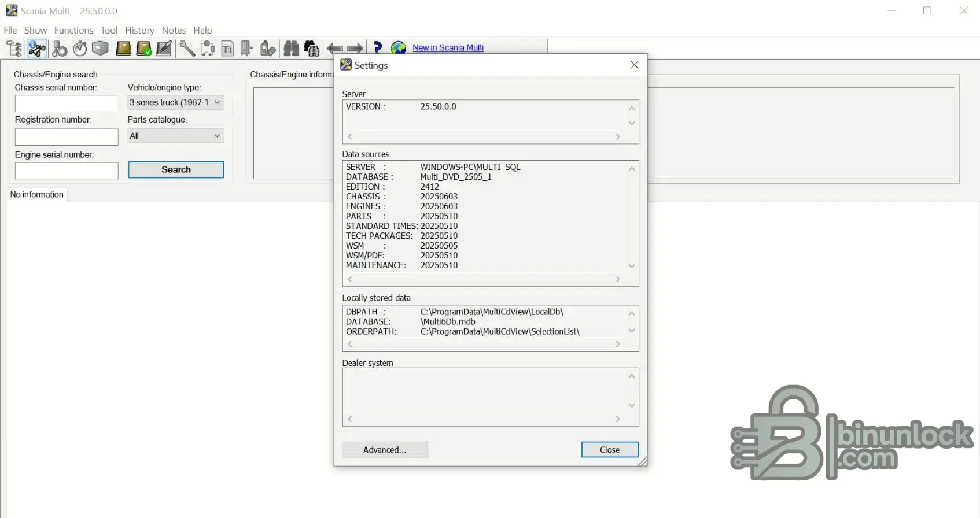Viewport: 980px width, 518px height.
Task: Click the gray binoculars search icon
Action: pyautogui.click(x=292, y=49)
